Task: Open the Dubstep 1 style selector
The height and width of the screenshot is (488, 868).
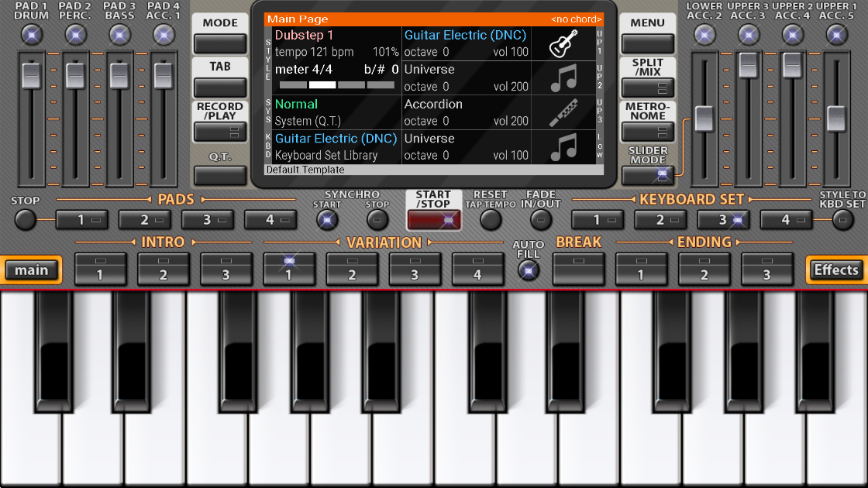Action: (x=305, y=35)
